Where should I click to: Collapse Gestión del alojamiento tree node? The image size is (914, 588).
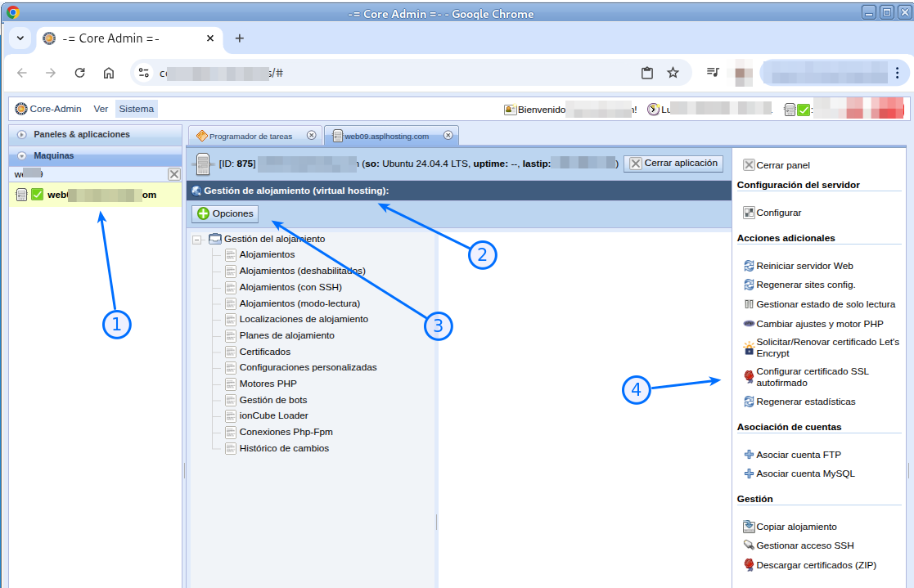pos(197,240)
